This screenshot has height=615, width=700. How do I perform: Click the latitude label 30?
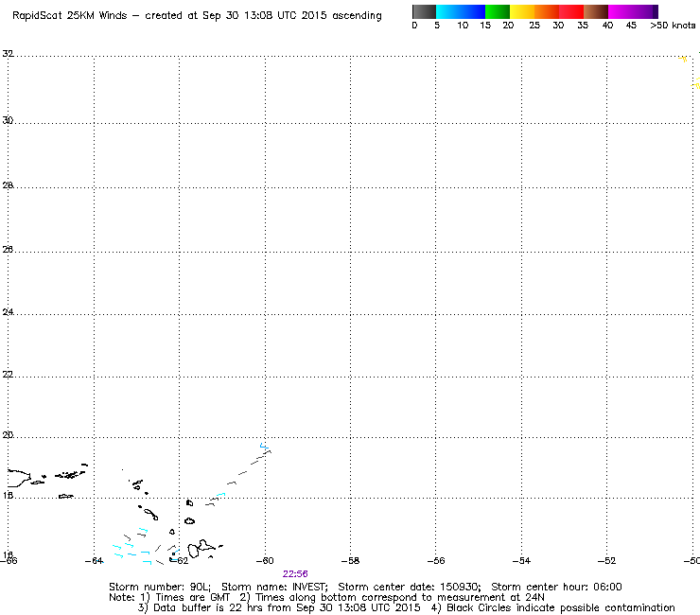coord(8,120)
